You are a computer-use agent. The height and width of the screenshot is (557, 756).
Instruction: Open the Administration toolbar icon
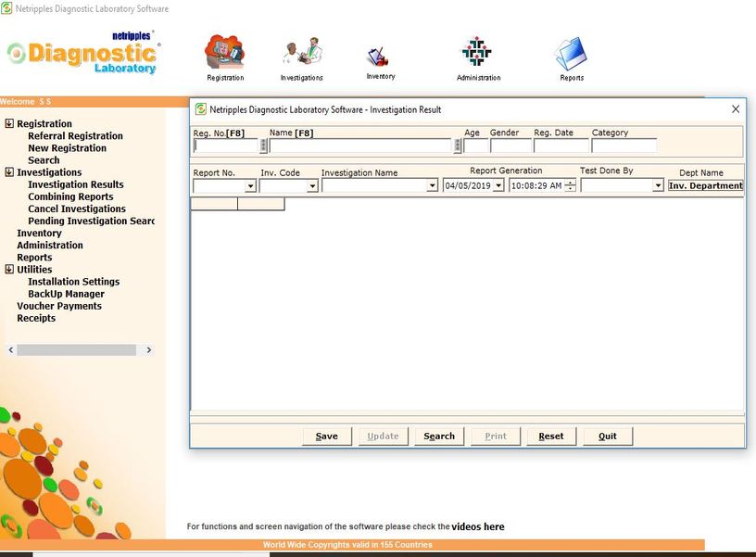[x=477, y=51]
